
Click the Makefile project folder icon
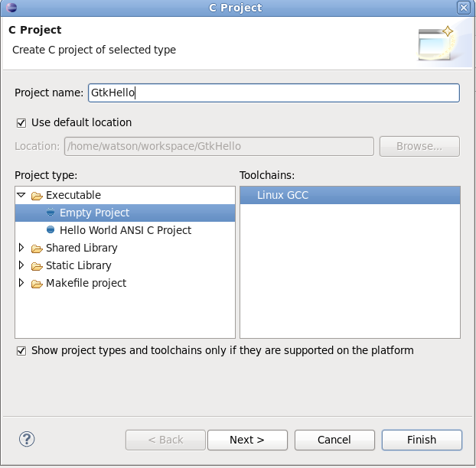pyautogui.click(x=37, y=284)
